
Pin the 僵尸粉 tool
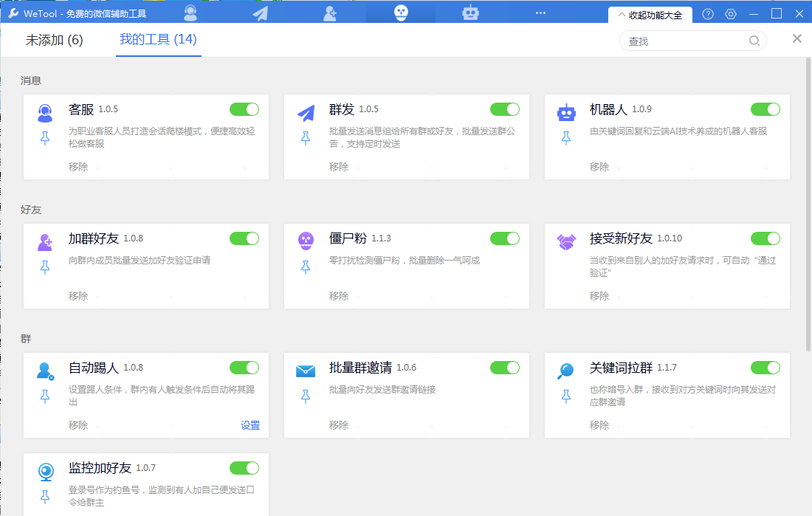click(306, 266)
